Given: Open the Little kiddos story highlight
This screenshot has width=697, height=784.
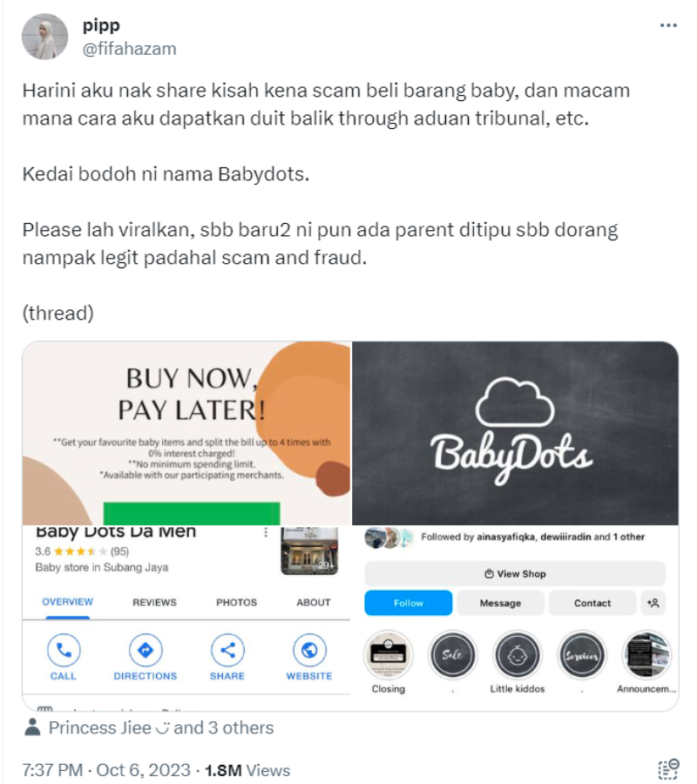Looking at the screenshot, I should coord(518,654).
